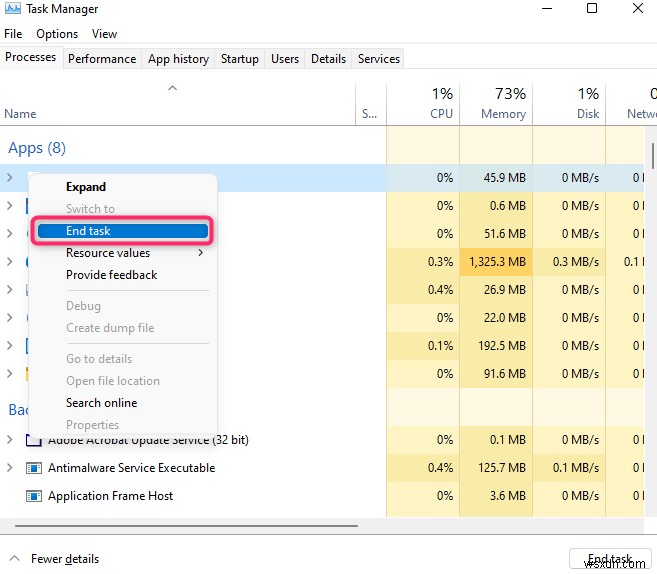Viewport: 657px width, 574px height.
Task: Select the Application Frame Host name text
Action: (111, 496)
